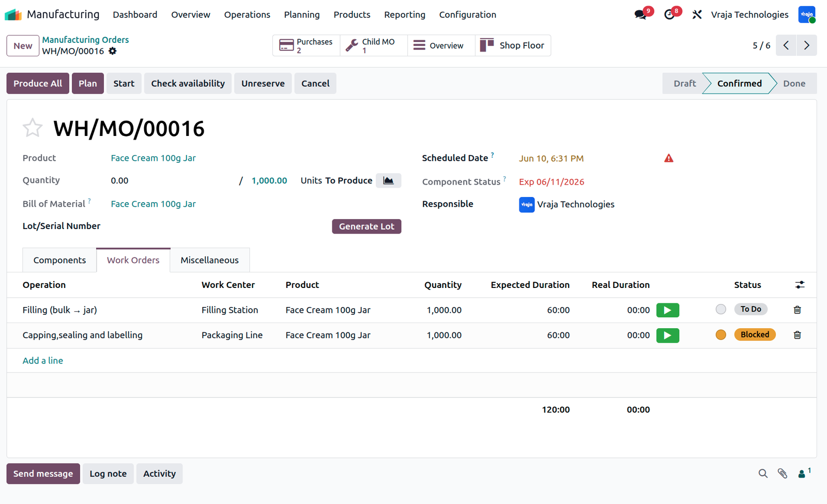Go to the next record arrow
Screen dimensions: 827x504
coord(807,45)
